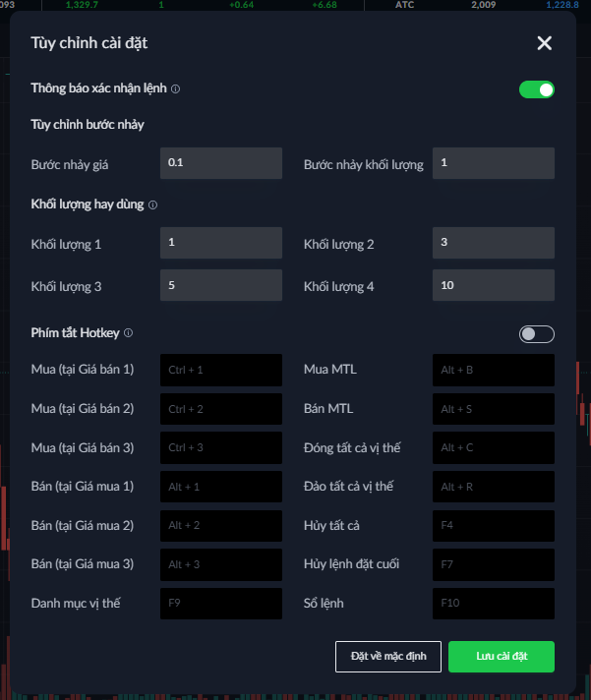Click info icon beside Khối lượng hay dùng
Image resolution: width=591 pixels, height=700 pixels.
coord(152,205)
